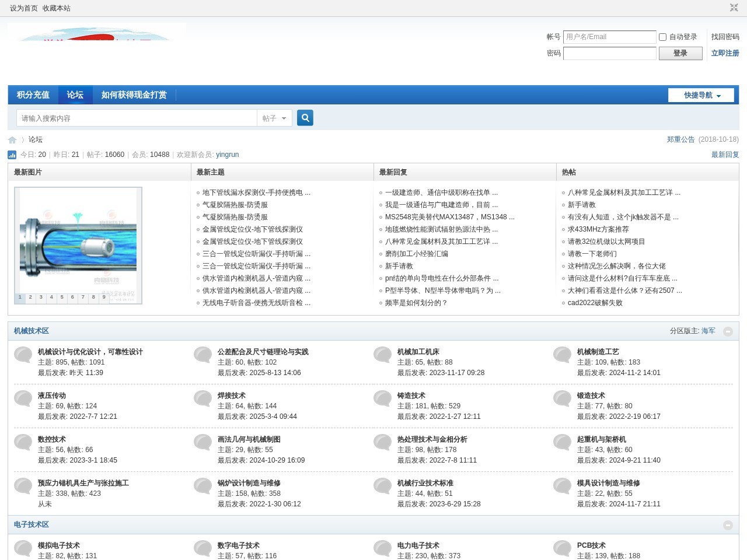Enable the 自动登录 checkbox
747x560 pixels.
click(x=662, y=37)
